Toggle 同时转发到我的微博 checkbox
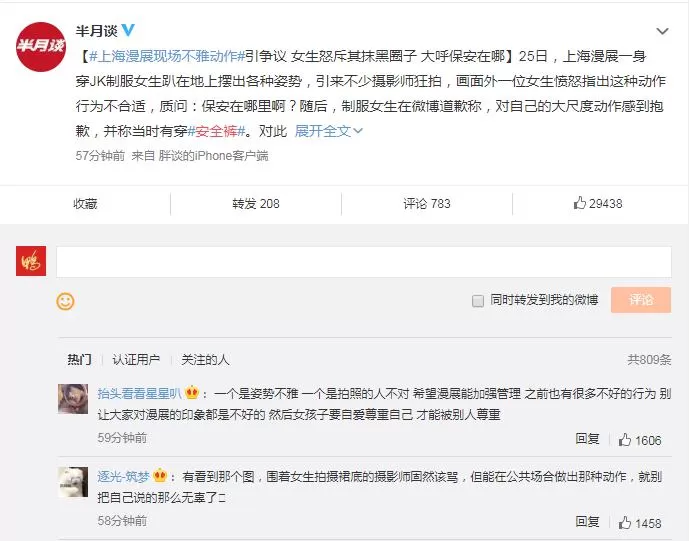This screenshot has width=689, height=541. (x=478, y=301)
